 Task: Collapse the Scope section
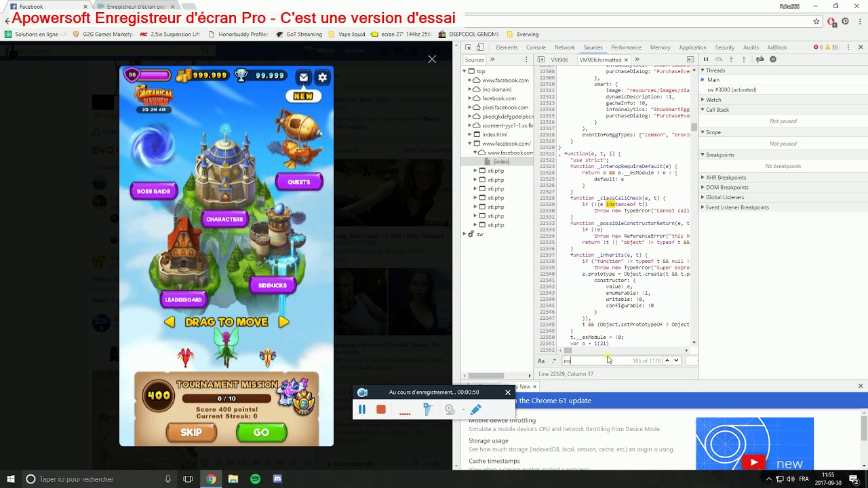tap(782, 132)
